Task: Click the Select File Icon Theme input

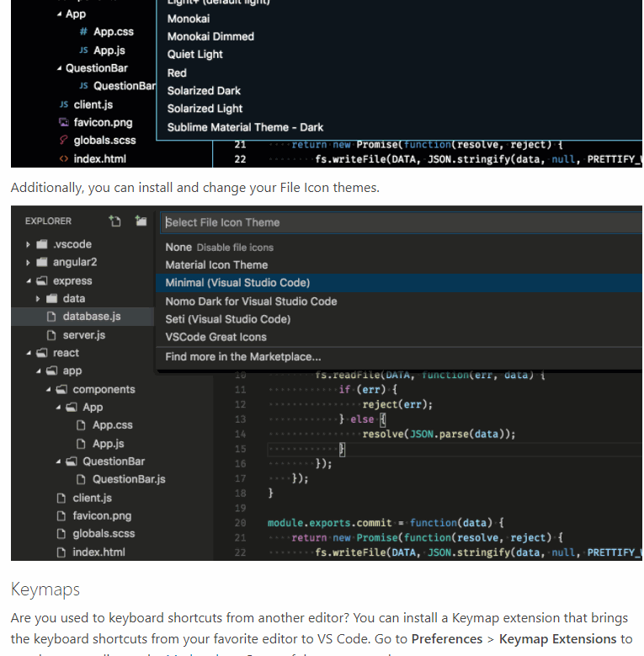Action: 402,222
